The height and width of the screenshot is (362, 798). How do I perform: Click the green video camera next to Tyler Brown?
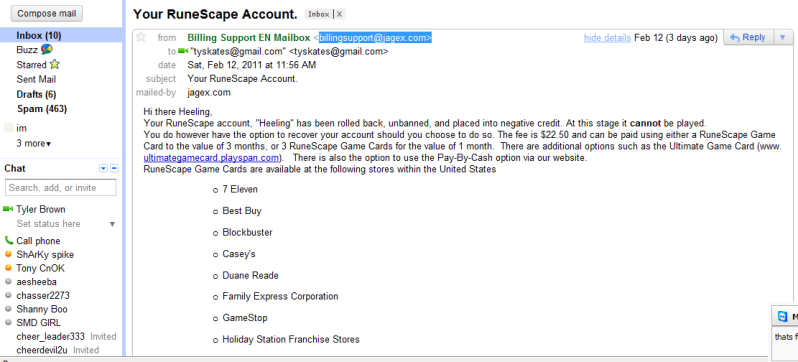(x=8, y=209)
